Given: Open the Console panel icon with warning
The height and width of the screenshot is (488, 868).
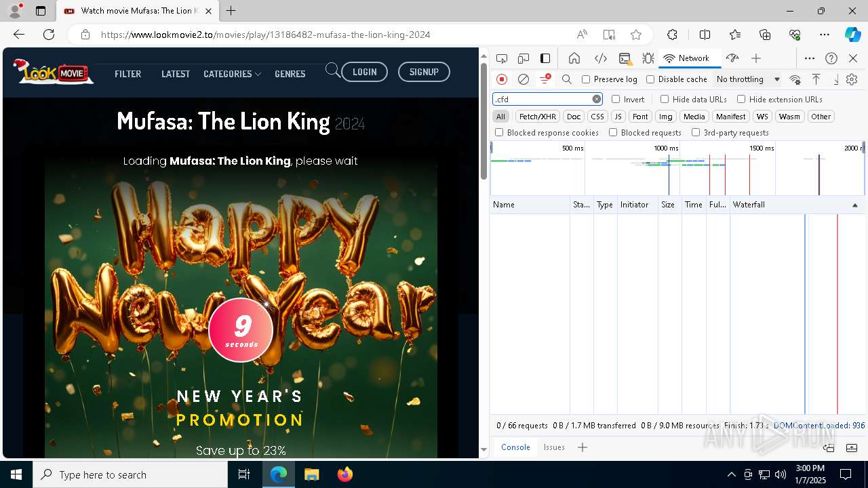Looking at the screenshot, I should pyautogui.click(x=625, y=58).
